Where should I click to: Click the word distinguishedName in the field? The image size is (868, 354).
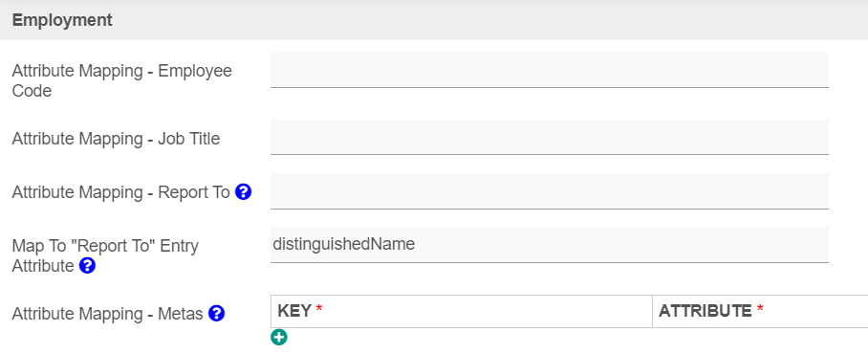click(344, 244)
